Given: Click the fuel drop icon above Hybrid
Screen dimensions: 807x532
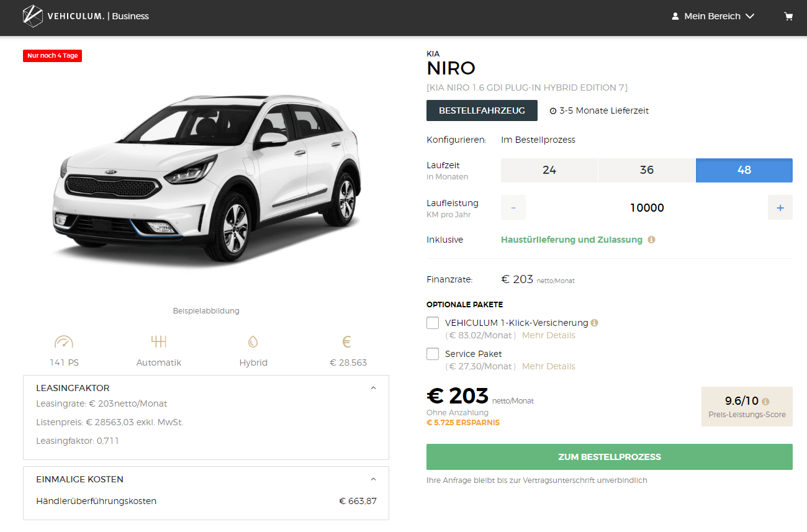Looking at the screenshot, I should pos(253,342).
